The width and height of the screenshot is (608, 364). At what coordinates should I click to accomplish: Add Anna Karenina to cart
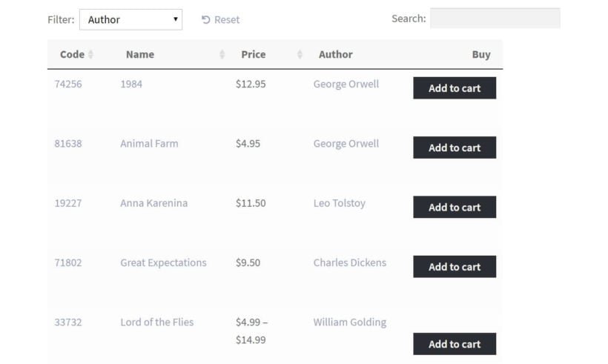pyautogui.click(x=455, y=207)
